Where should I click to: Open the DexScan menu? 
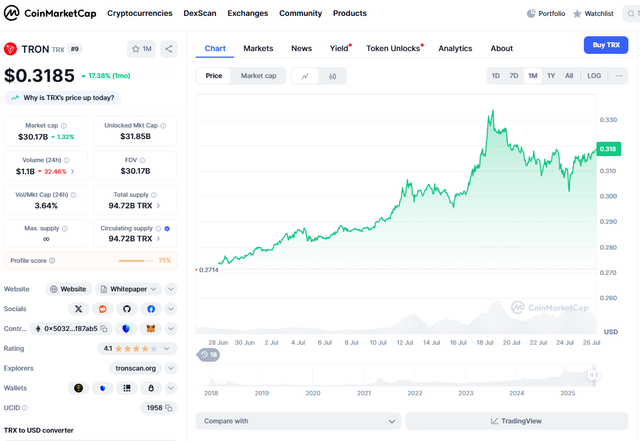tap(200, 13)
